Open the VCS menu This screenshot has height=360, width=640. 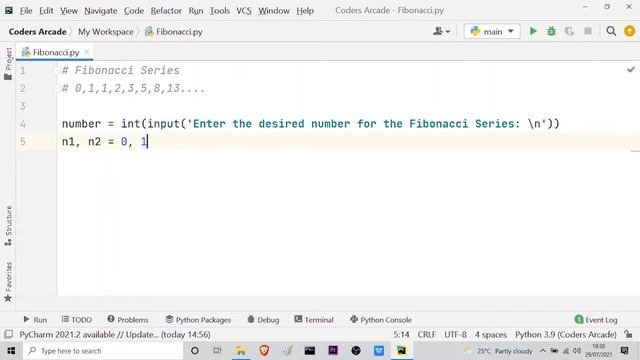[x=244, y=11]
